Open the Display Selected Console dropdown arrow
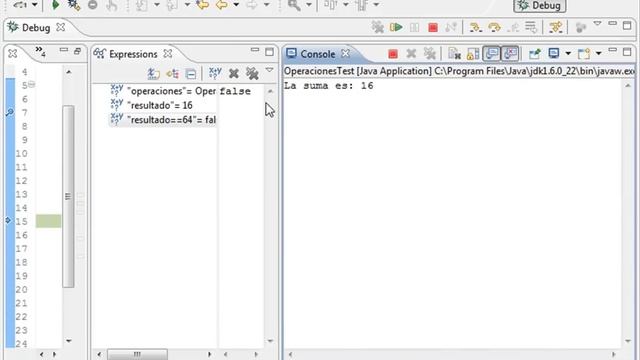The width and height of the screenshot is (640, 360). pos(568,54)
